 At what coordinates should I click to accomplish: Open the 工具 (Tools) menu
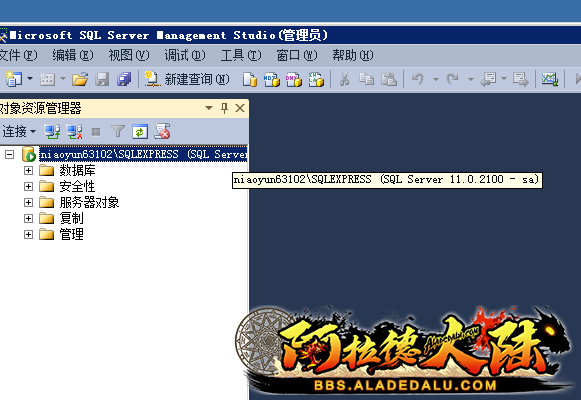pos(241,55)
